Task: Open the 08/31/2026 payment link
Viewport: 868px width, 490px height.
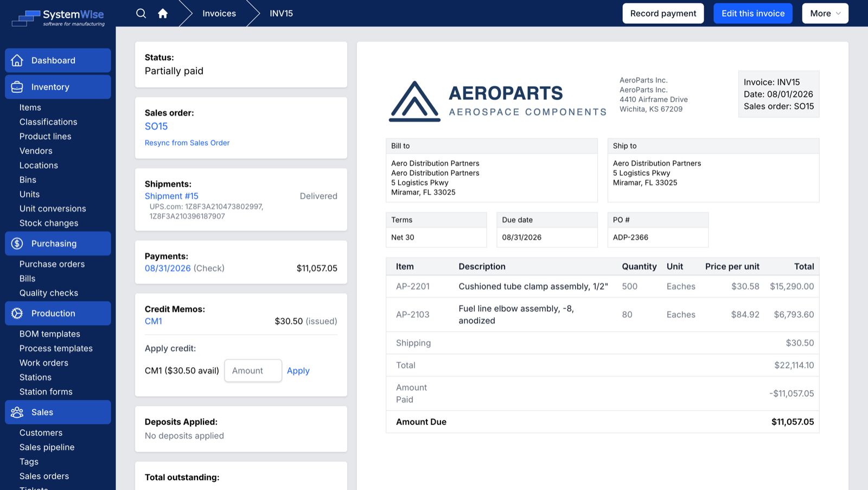Action: tap(168, 268)
